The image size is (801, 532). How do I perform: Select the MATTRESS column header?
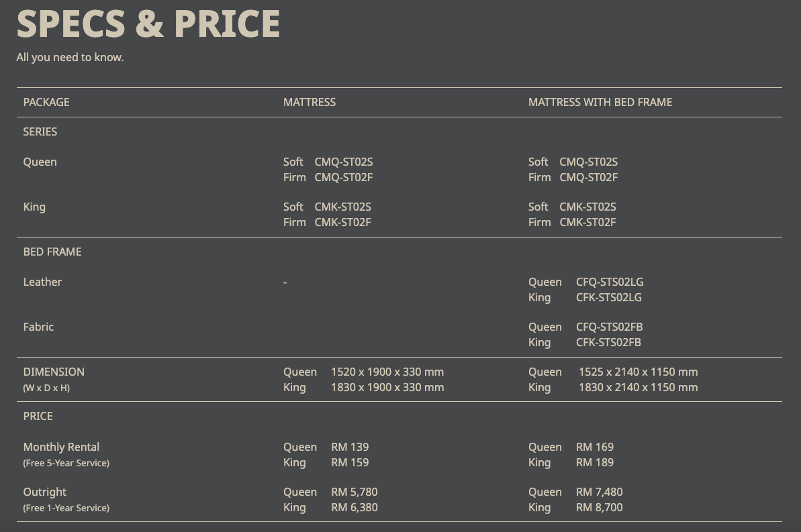pos(309,102)
